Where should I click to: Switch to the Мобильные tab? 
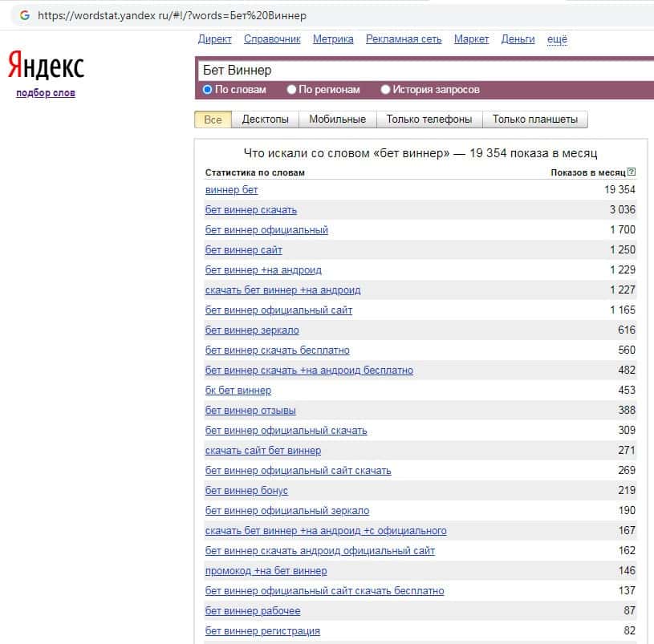coord(337,119)
